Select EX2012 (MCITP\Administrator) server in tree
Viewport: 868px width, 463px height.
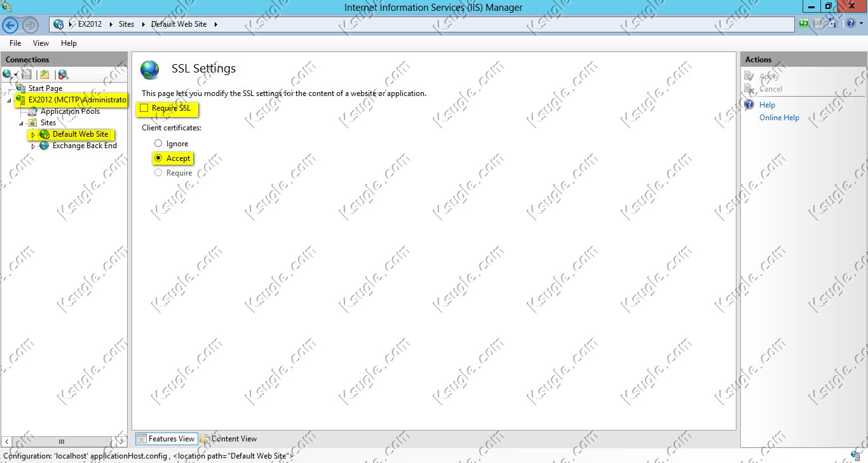click(x=78, y=100)
